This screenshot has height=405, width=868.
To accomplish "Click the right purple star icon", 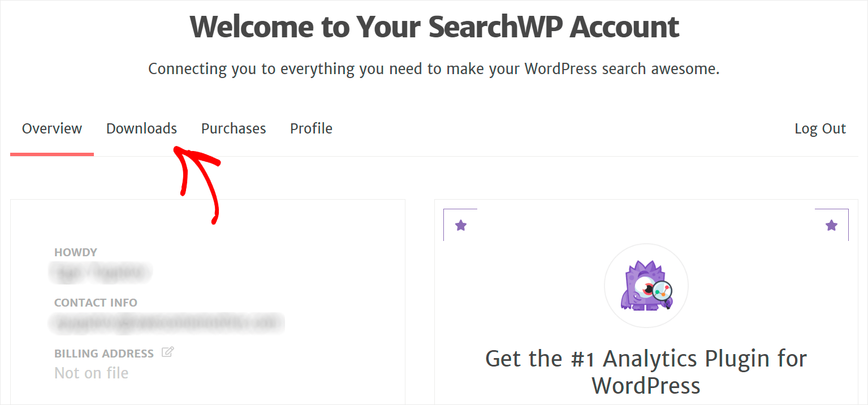I will coord(831,226).
